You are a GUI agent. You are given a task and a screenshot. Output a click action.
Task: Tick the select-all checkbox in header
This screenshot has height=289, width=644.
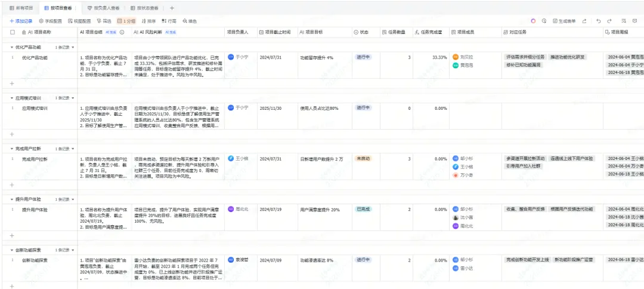click(x=13, y=32)
